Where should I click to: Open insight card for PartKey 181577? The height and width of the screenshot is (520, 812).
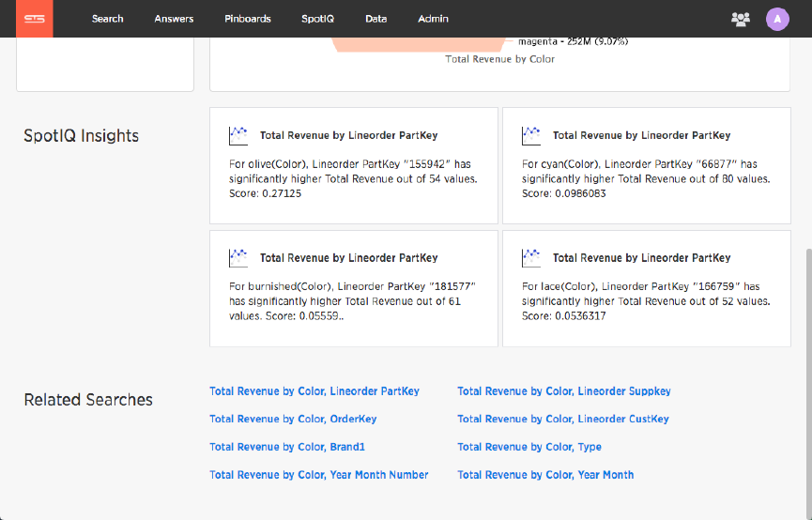point(354,288)
